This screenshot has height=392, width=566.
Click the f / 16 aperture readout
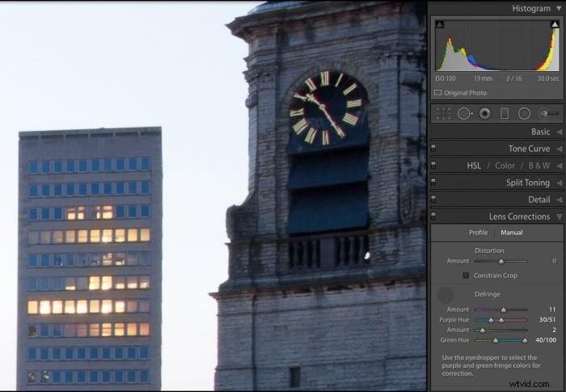pyautogui.click(x=514, y=78)
